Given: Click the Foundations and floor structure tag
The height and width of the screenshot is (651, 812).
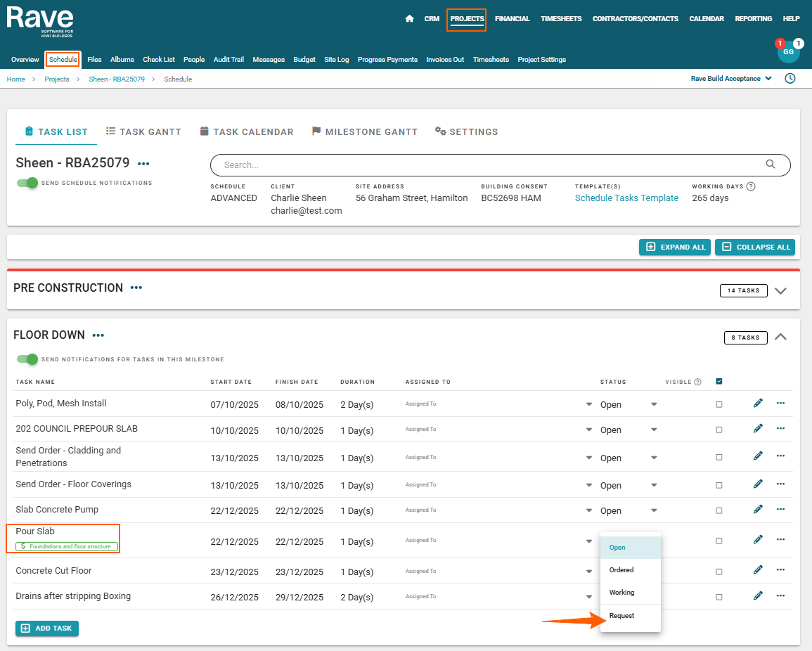Looking at the screenshot, I should click(67, 546).
